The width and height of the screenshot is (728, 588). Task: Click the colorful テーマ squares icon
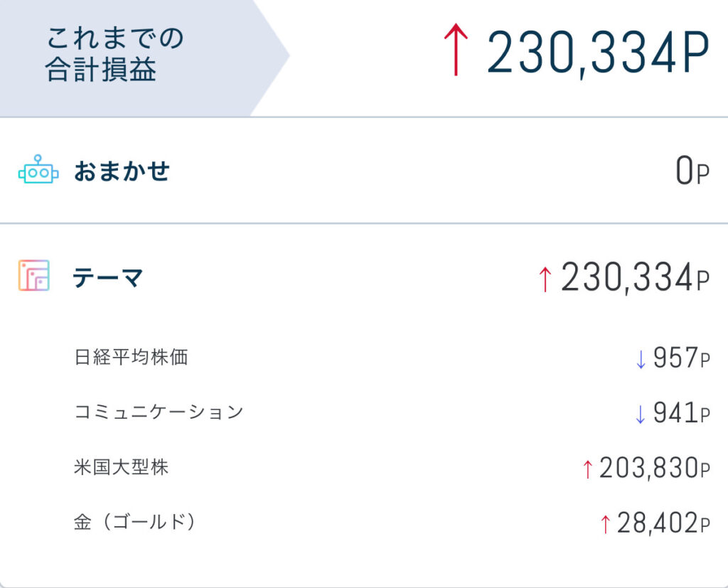pos(34,275)
